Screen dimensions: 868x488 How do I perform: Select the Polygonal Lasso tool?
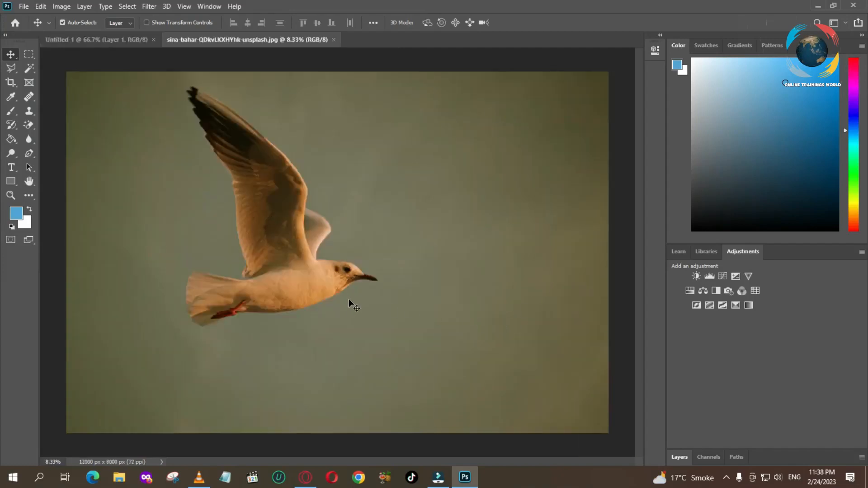tap(11, 68)
